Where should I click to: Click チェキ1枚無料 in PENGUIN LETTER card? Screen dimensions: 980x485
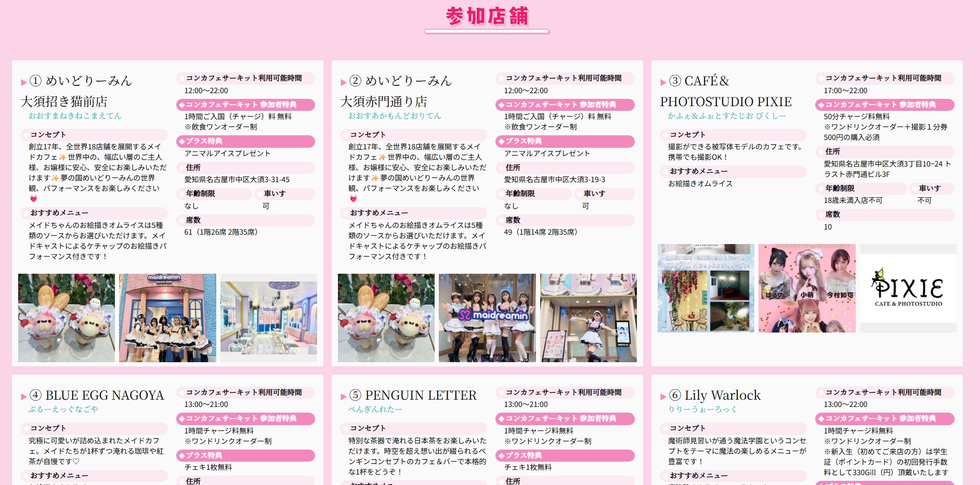528,467
